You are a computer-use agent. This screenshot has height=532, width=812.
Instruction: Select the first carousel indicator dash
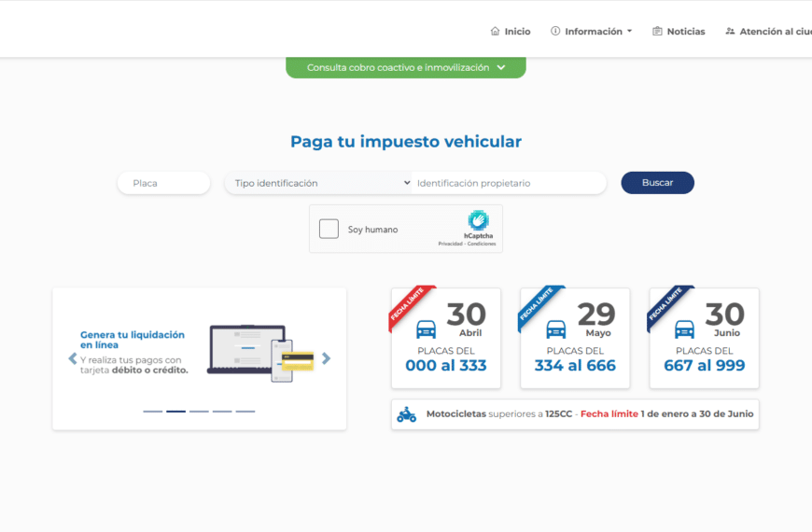click(x=153, y=412)
